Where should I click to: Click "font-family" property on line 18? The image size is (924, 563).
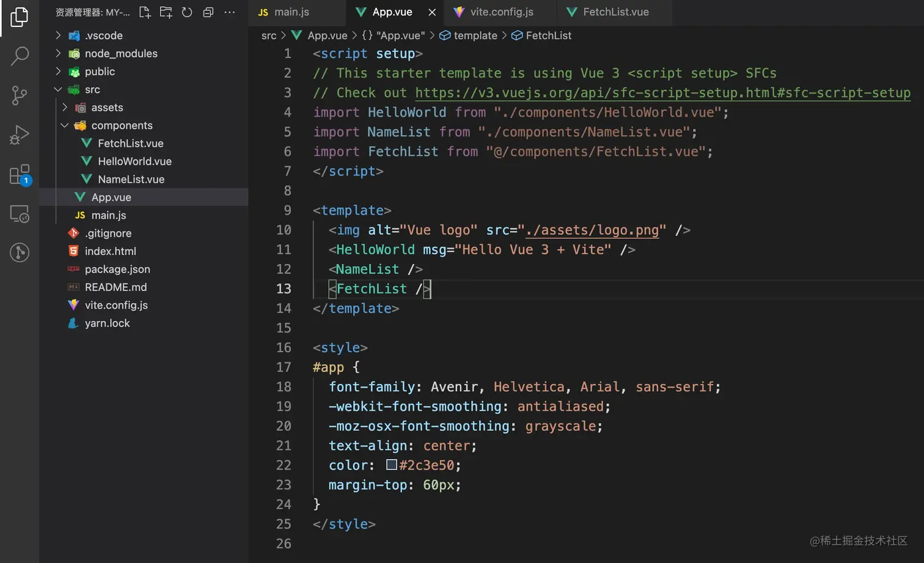tap(372, 387)
